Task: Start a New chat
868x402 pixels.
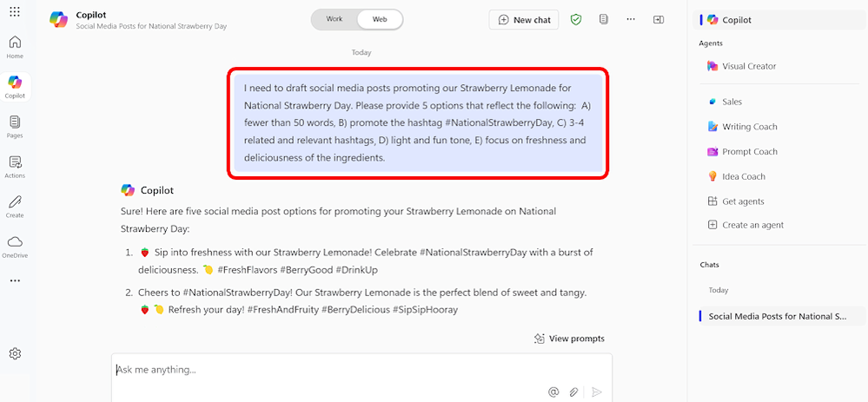Action: (524, 19)
